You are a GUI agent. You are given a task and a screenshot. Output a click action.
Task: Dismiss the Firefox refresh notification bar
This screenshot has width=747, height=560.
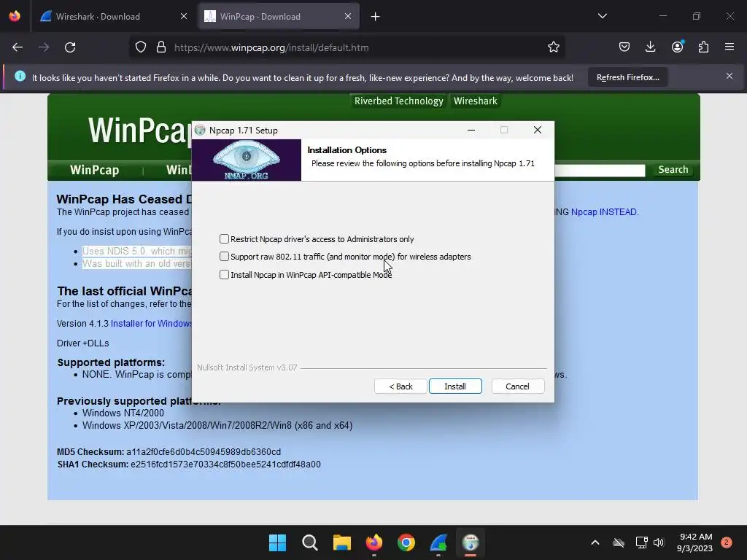(729, 76)
